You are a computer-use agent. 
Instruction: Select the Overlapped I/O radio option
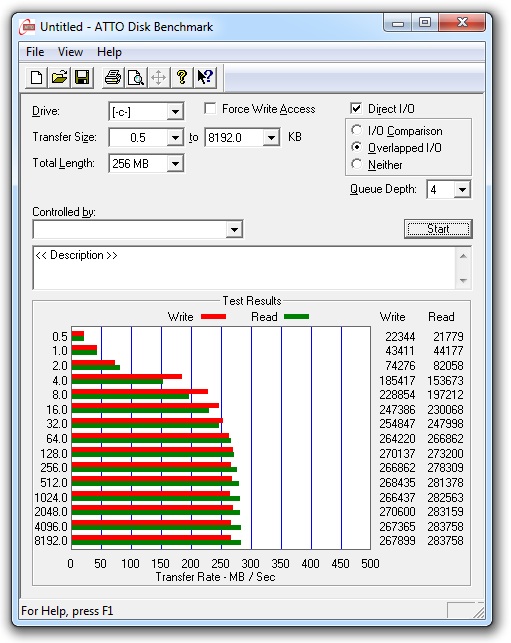pos(357,147)
